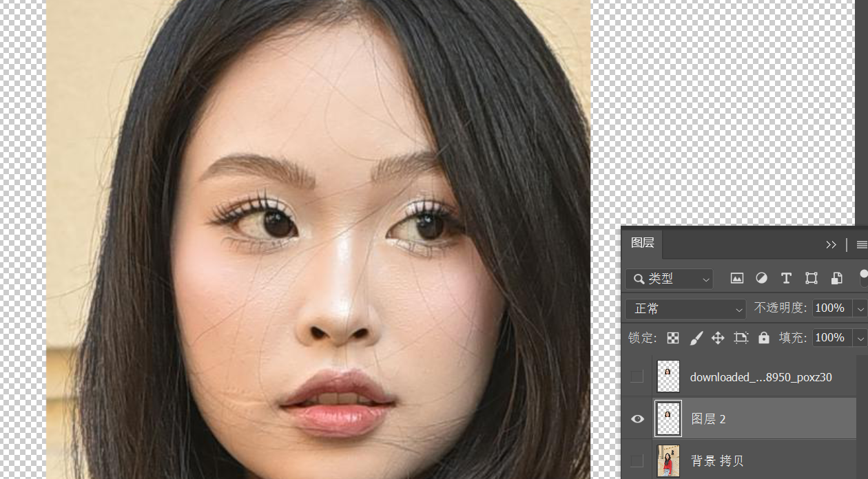Filter layers by shape layer icon

(x=812, y=279)
